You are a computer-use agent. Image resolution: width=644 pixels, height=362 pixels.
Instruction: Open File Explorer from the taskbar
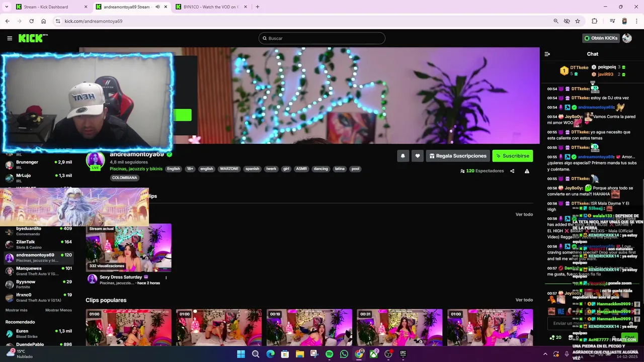tap(300, 354)
